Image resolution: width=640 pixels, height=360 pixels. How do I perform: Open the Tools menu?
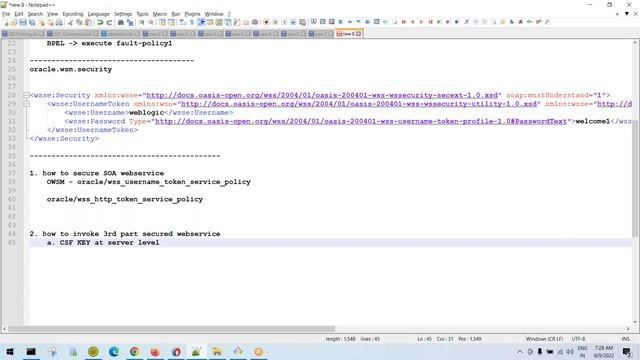click(x=142, y=14)
